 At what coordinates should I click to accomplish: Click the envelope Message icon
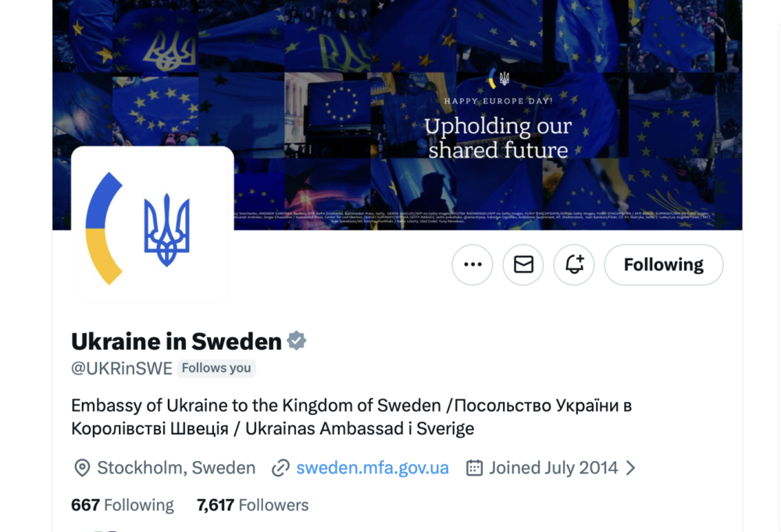click(x=523, y=265)
